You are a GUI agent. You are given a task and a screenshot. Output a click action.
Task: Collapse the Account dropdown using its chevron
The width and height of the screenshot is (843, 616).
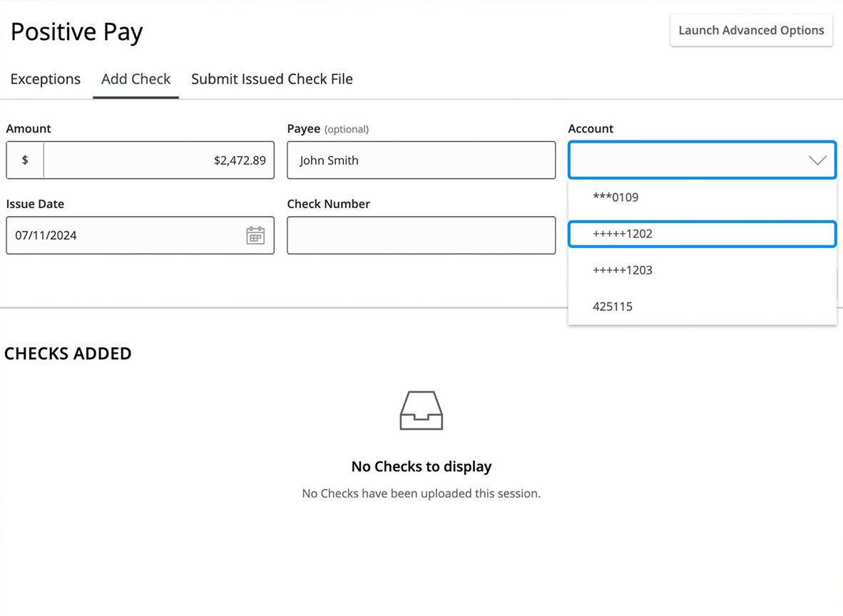pyautogui.click(x=817, y=160)
